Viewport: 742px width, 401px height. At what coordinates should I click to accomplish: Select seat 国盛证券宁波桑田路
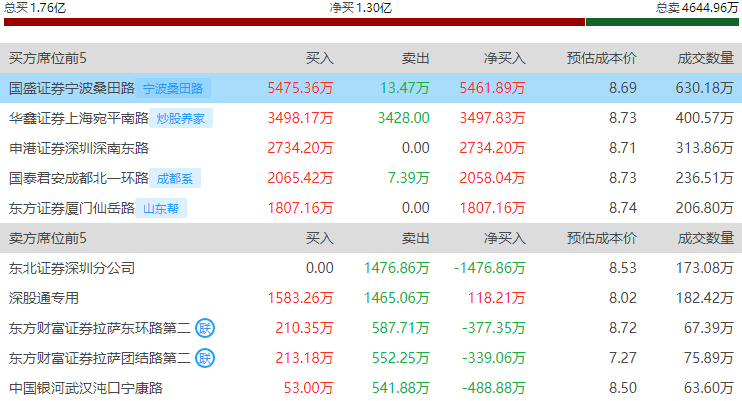[x=71, y=88]
